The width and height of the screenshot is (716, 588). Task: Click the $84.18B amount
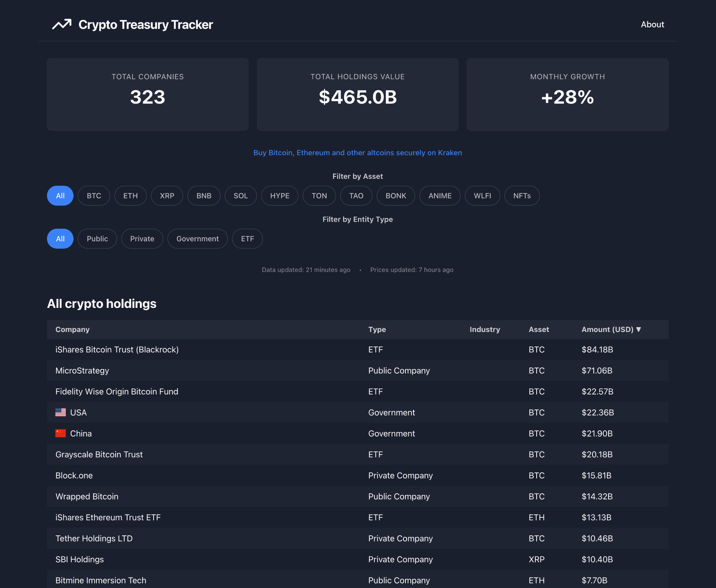[597, 350]
